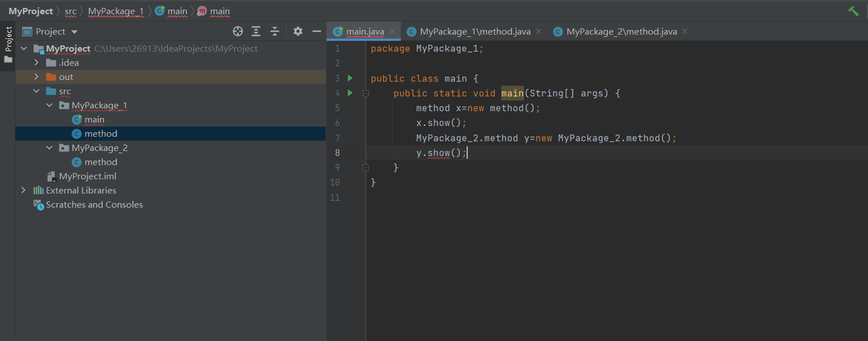Collapse the MyPackage_2 package
Viewport: 868px width, 341px height.
(49, 148)
